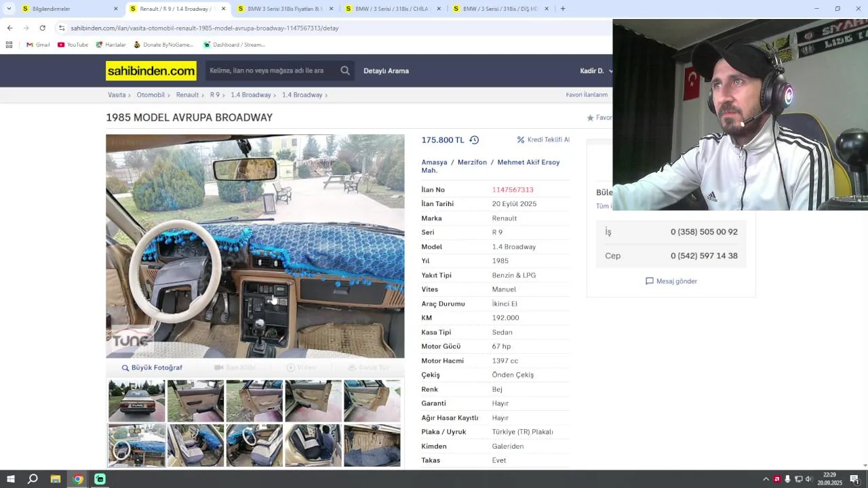Viewport: 868px width, 488px height.
Task: Open the tab search dropdown arrow
Action: pos(9,9)
